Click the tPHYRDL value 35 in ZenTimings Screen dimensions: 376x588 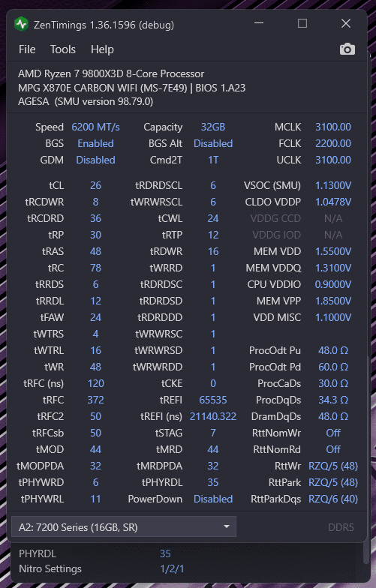coord(213,483)
